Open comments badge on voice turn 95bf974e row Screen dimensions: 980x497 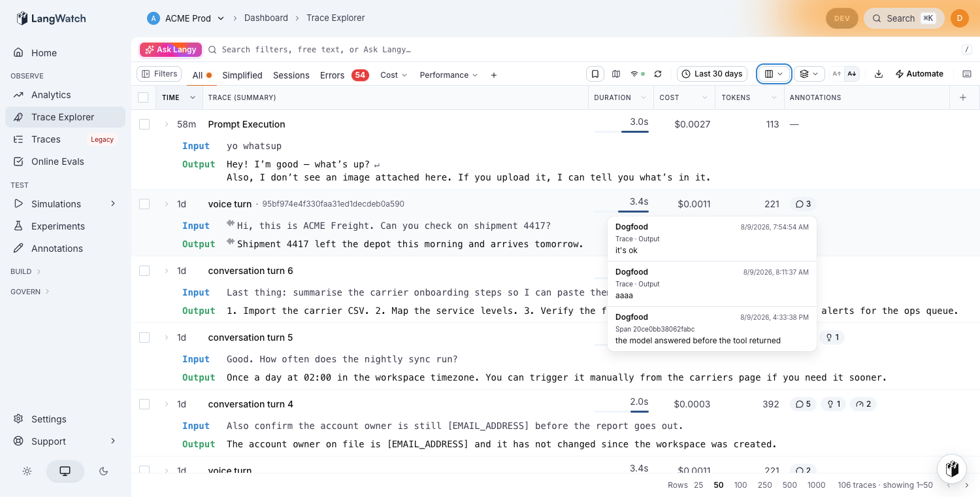(803, 204)
